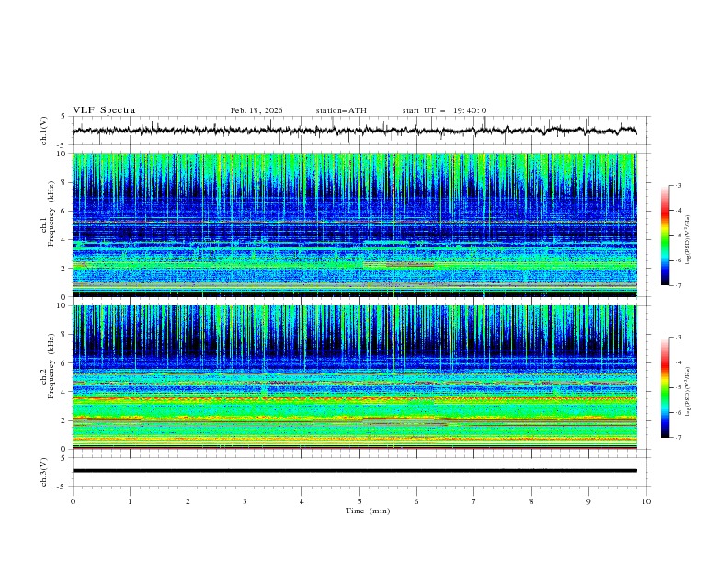The image size is (728, 563).
Task: Click the "VLF Spectra" plot title
Action: pyautogui.click(x=104, y=110)
